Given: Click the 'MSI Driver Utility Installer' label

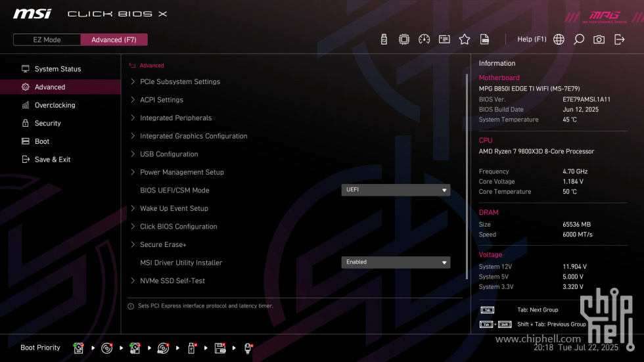Looking at the screenshot, I should [x=181, y=263].
